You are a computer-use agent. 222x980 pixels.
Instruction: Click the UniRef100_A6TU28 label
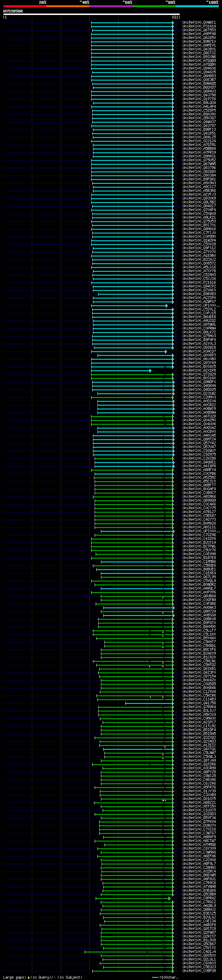(199, 416)
